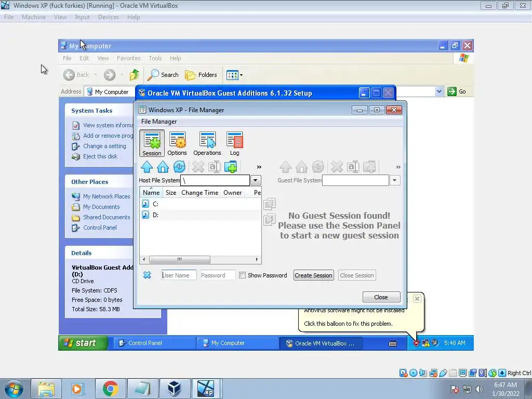The image size is (532, 399).
Task: Click USB indicator in VirtualBox status bar
Action: pyautogui.click(x=443, y=373)
